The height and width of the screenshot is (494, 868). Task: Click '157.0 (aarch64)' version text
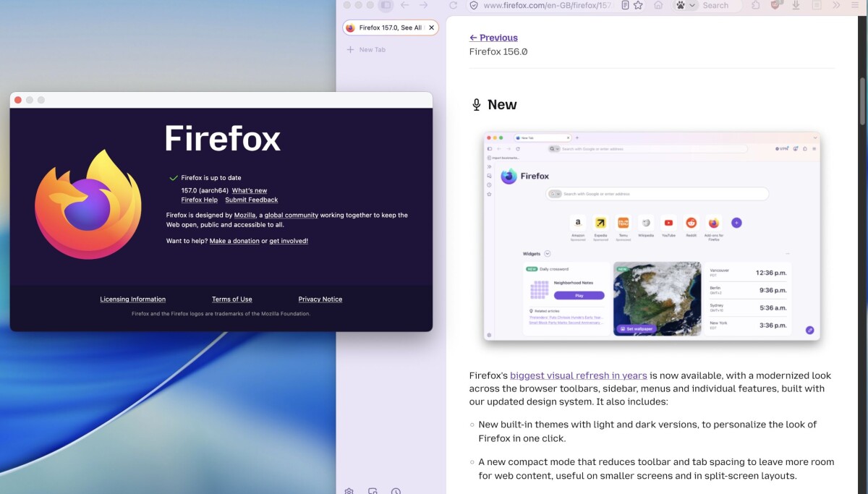click(x=205, y=191)
